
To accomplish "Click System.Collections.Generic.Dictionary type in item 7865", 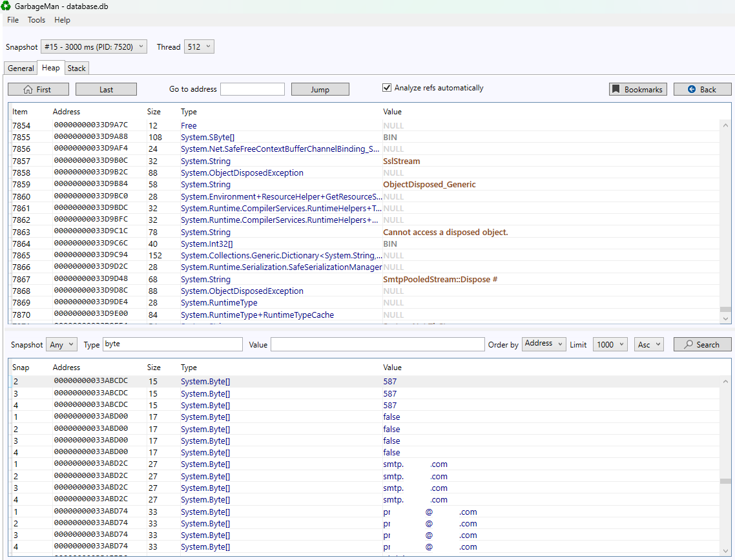I will (x=281, y=256).
